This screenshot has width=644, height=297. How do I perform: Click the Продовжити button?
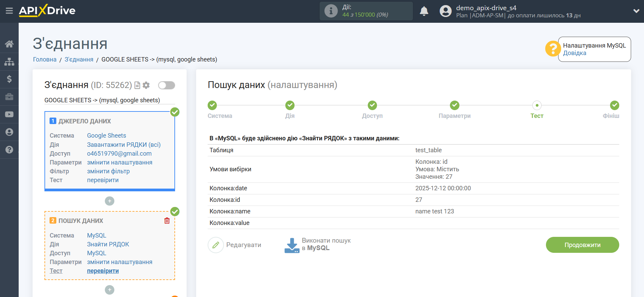[582, 245]
